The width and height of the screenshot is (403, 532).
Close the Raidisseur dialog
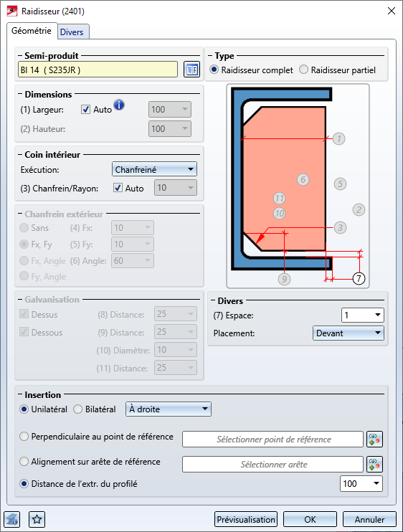click(391, 11)
